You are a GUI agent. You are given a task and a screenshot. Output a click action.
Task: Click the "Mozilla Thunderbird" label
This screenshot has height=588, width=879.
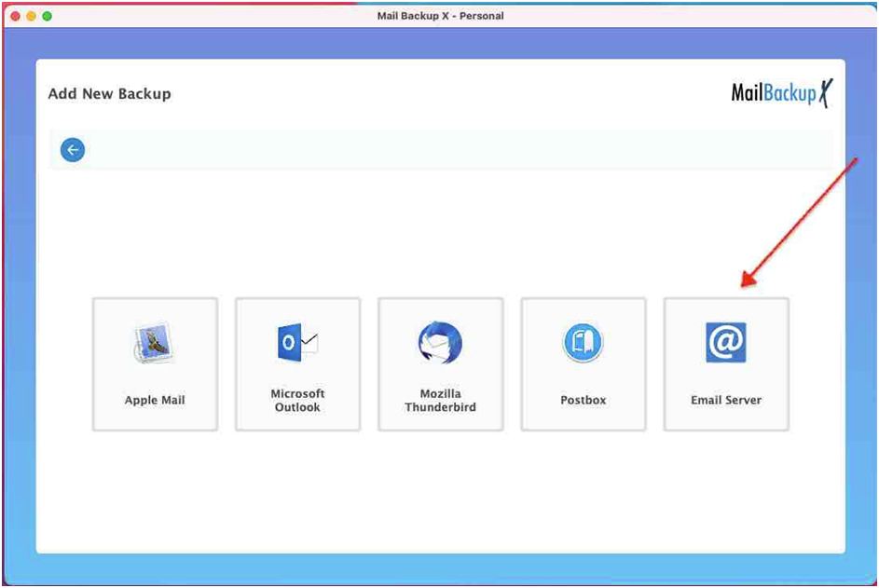pyautogui.click(x=441, y=400)
